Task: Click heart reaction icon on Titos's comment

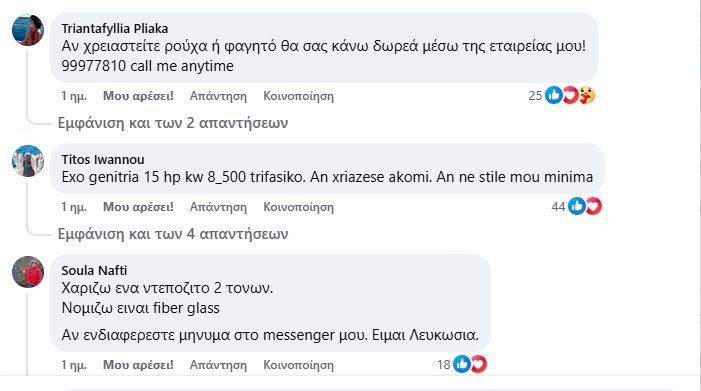Action: pos(594,206)
